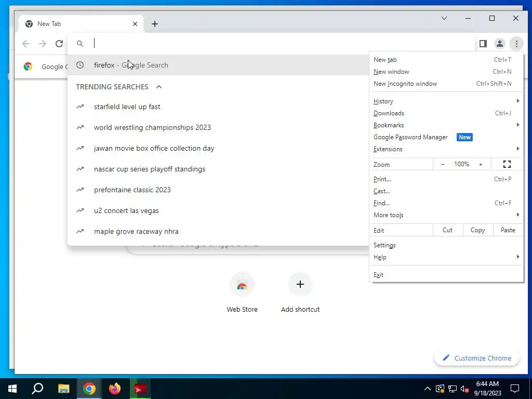The height and width of the screenshot is (399, 532).
Task: Toggle fullscreen icon in Zoom row
Action: point(507,164)
